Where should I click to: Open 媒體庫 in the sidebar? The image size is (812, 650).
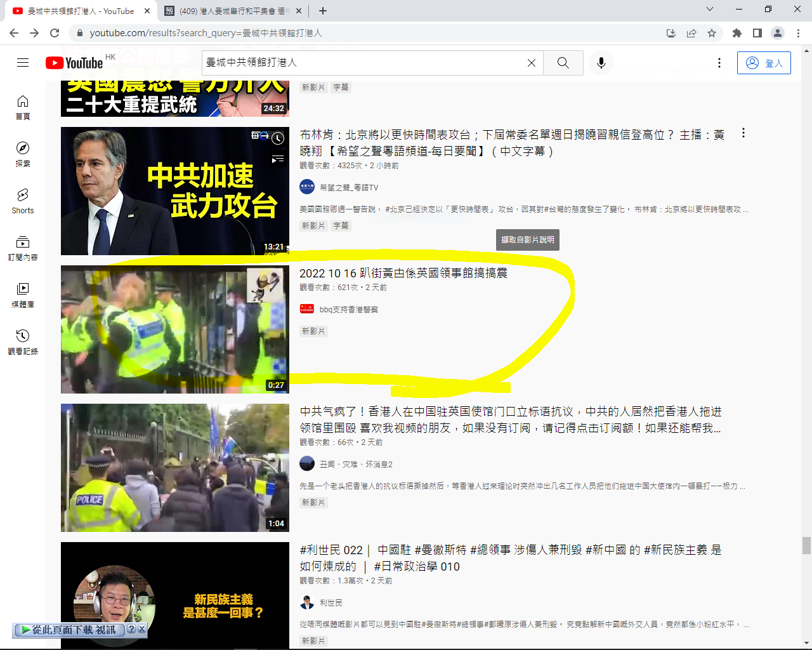[x=23, y=296]
